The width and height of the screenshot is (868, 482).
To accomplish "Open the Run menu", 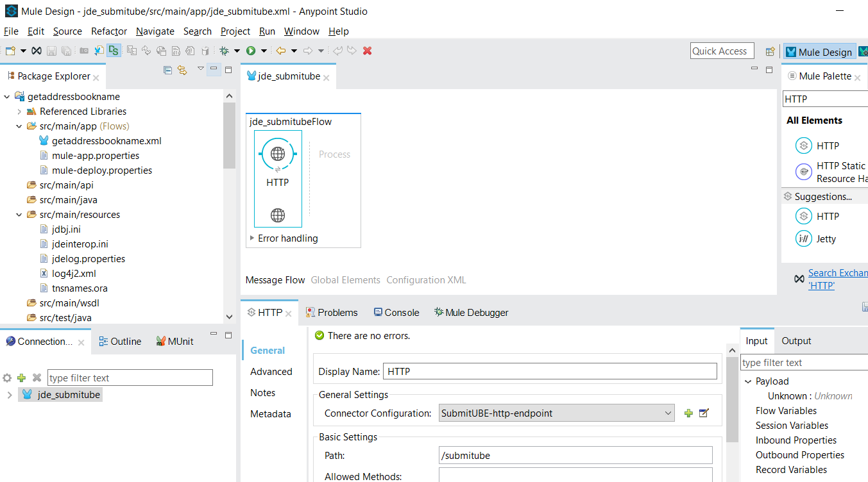I will tap(267, 31).
